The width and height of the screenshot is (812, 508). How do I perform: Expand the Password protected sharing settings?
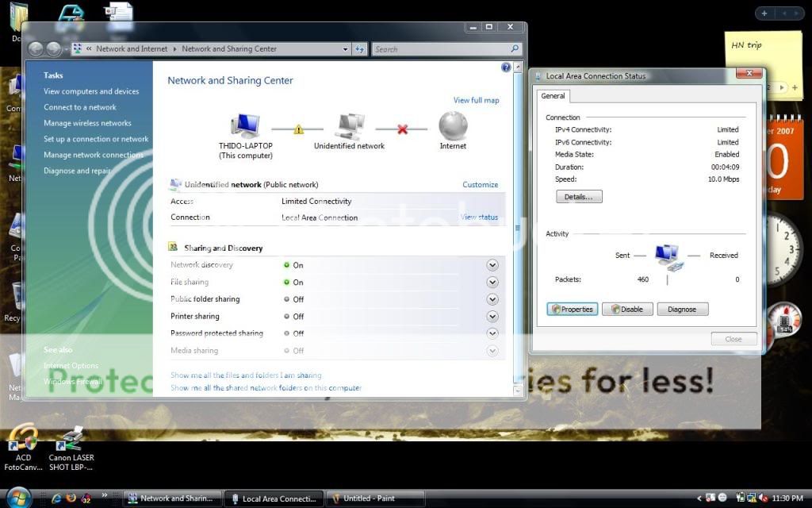(x=492, y=333)
